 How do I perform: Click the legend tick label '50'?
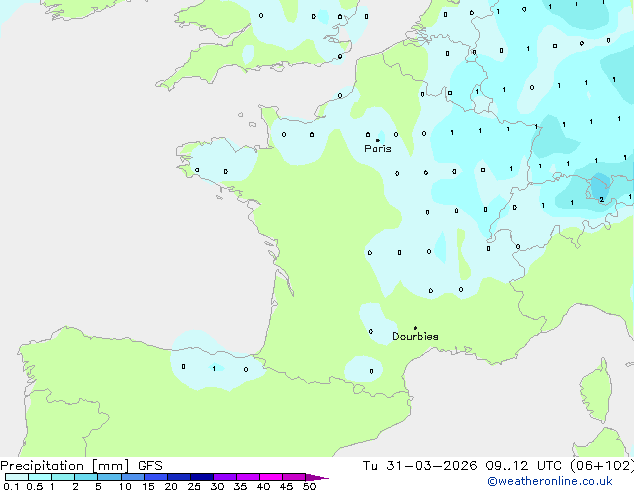click(309, 486)
